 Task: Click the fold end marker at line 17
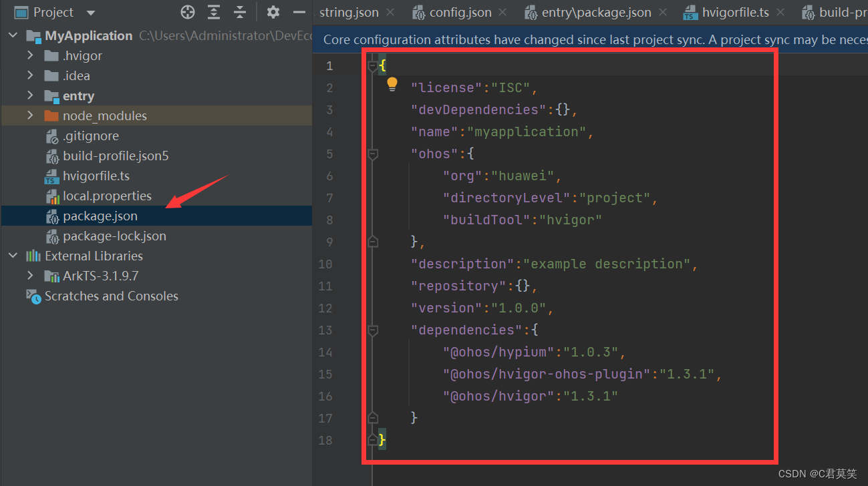point(373,418)
